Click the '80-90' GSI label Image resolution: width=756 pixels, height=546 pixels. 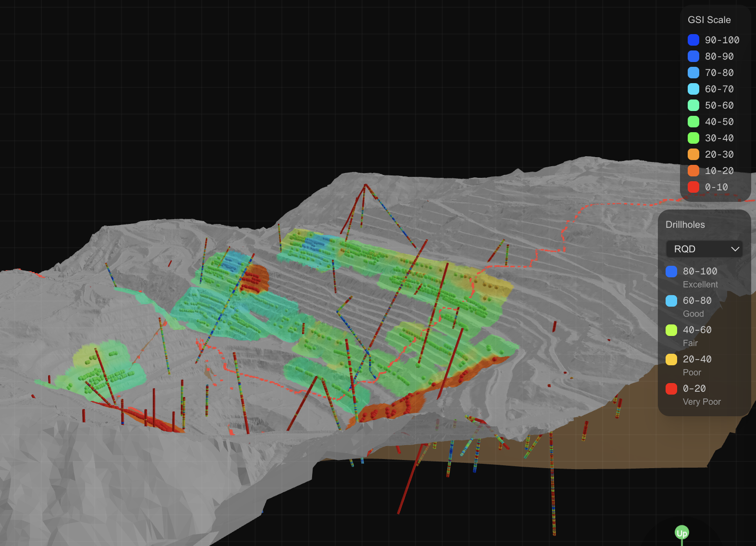719,56
